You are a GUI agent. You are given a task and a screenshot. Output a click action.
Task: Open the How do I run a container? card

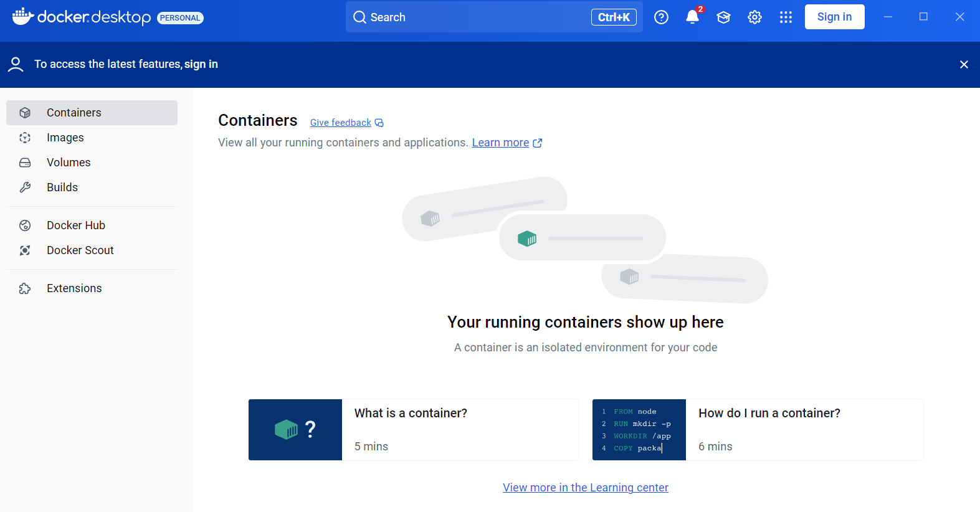(758, 430)
